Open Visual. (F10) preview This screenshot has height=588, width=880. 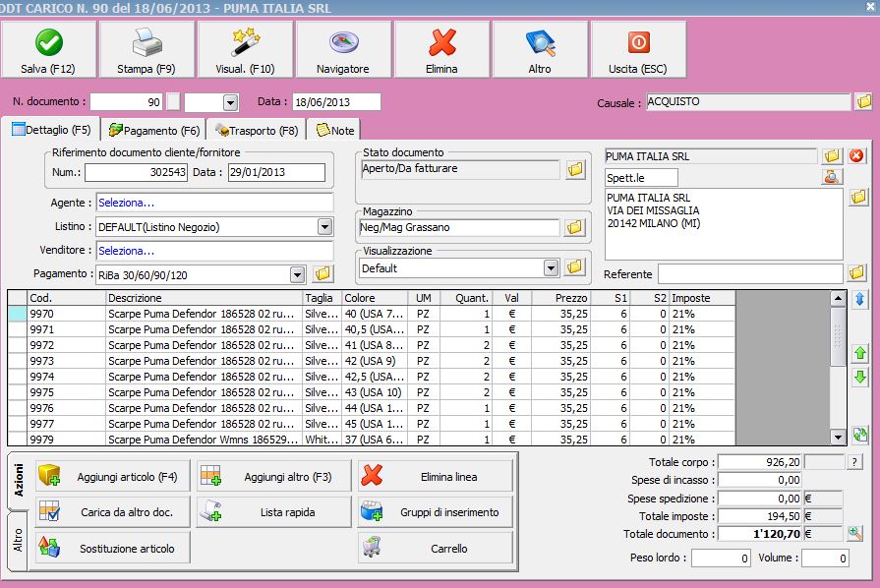pos(245,49)
